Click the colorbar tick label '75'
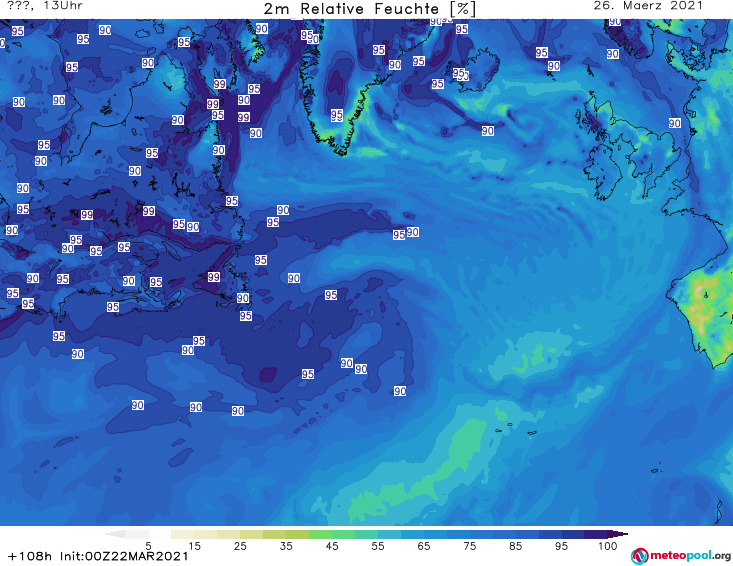Image resolution: width=733 pixels, height=566 pixels. pos(469,545)
